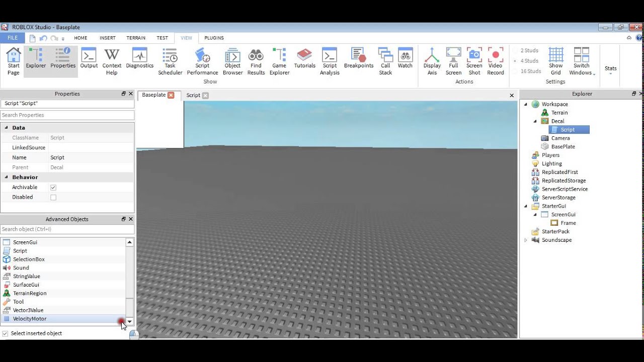Open the Object Browser
Viewport: 644px width, 362px height.
[x=232, y=61]
